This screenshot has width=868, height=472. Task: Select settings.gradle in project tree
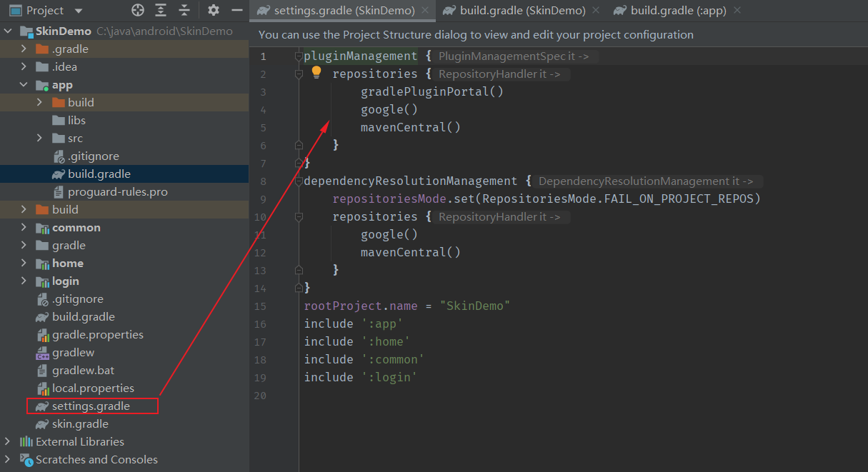tap(91, 406)
